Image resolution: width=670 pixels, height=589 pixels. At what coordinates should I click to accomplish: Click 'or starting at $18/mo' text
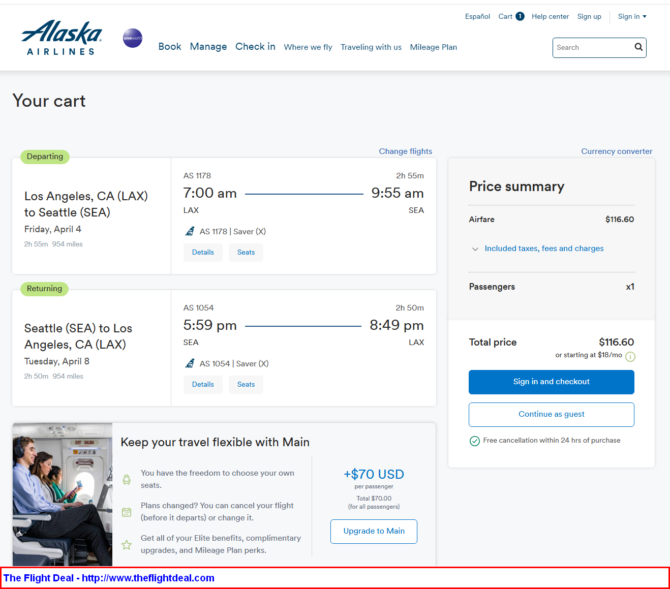click(588, 355)
